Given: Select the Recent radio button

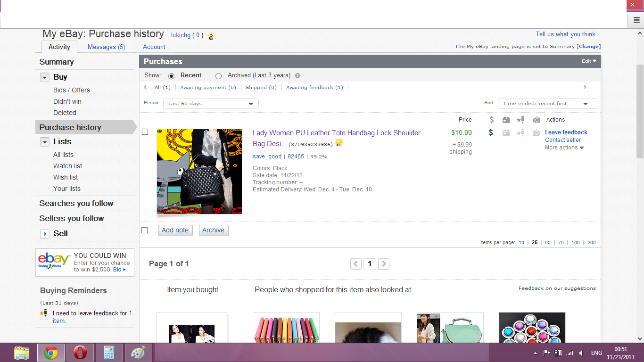Looking at the screenshot, I should tap(171, 76).
